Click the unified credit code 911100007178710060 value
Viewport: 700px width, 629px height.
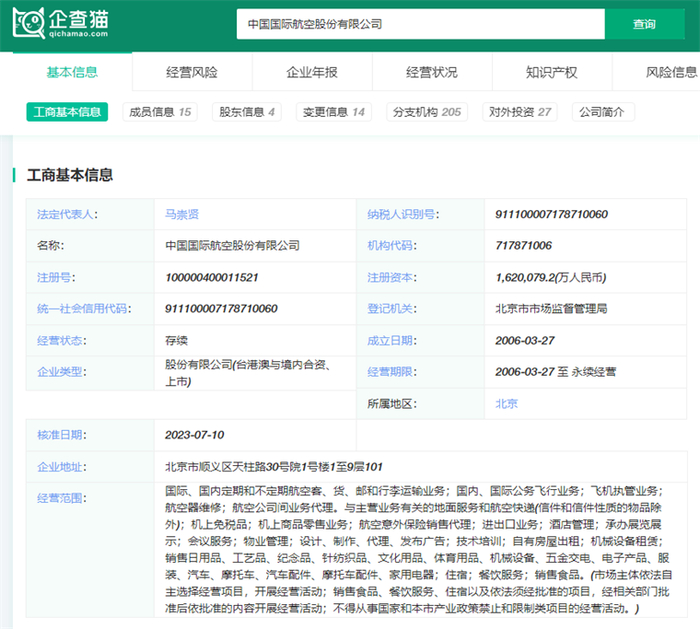pos(221,309)
